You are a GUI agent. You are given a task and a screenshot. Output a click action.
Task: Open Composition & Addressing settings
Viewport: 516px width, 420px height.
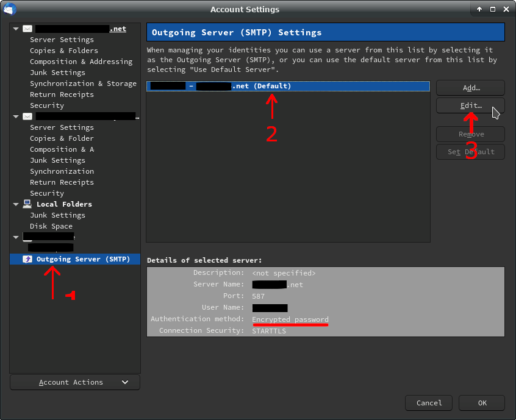click(81, 62)
